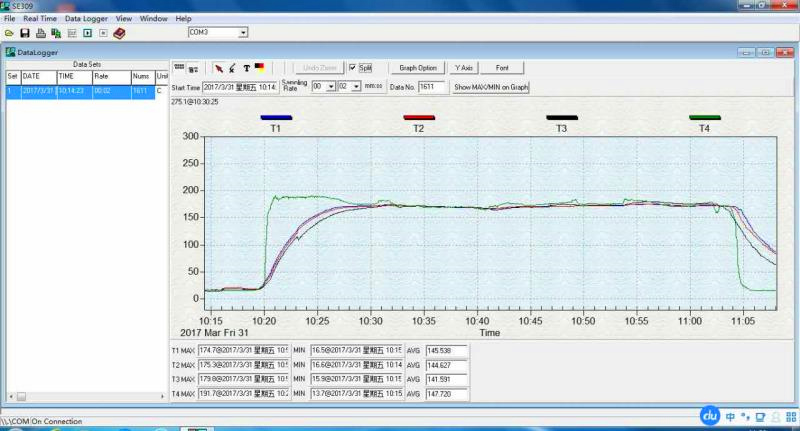The image size is (800, 431).
Task: Open the Data Logger menu
Action: point(86,18)
